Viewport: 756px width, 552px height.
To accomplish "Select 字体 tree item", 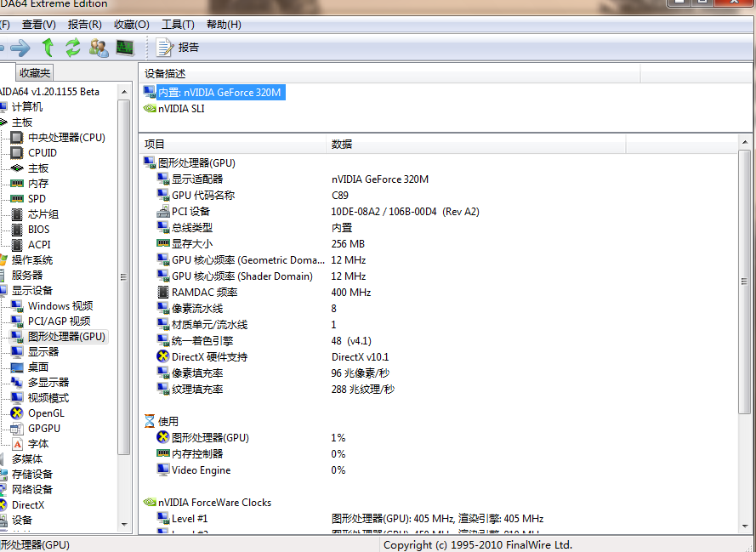I will 38,444.
